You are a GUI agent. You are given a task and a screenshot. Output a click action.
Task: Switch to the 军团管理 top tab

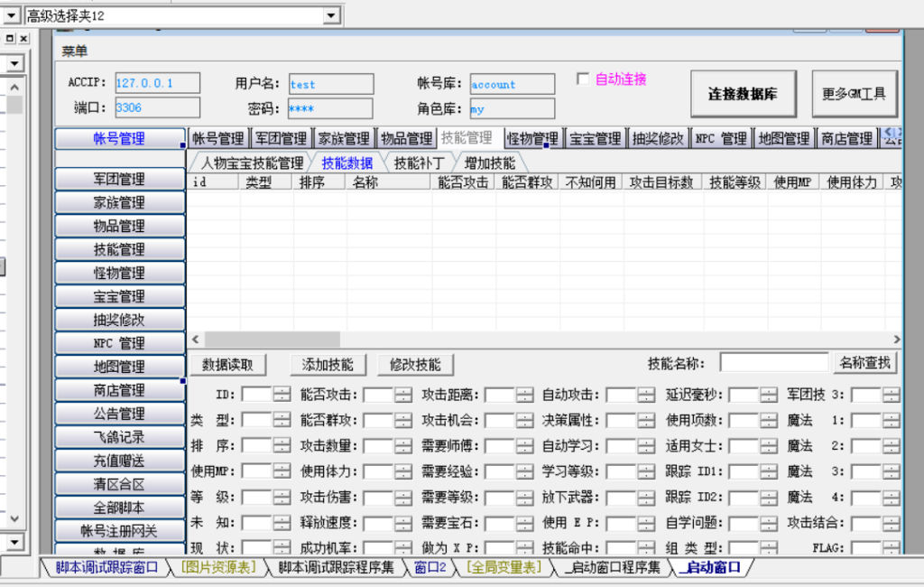tap(281, 139)
